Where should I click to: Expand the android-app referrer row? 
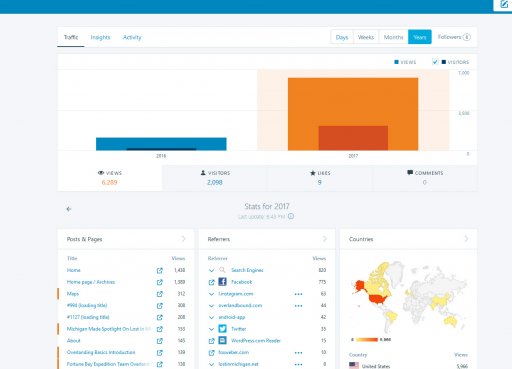pos(211,317)
